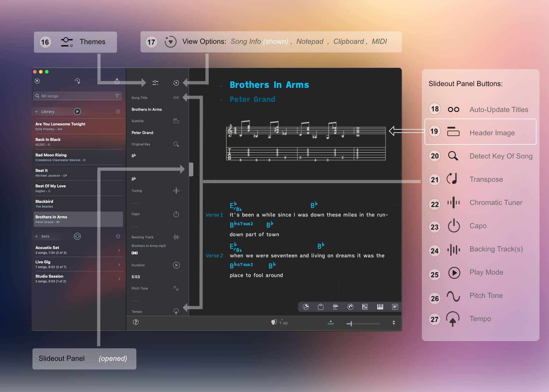Select Best Of My Love song

(x=79, y=188)
